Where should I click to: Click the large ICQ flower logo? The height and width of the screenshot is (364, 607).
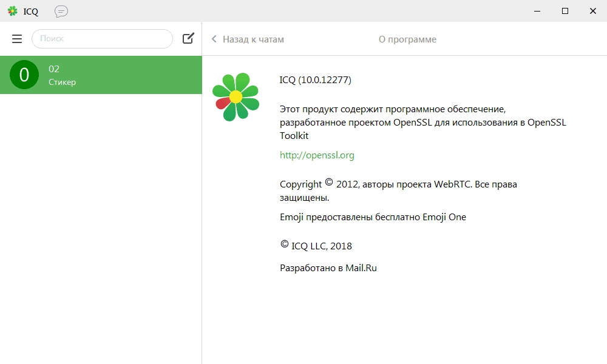[236, 96]
